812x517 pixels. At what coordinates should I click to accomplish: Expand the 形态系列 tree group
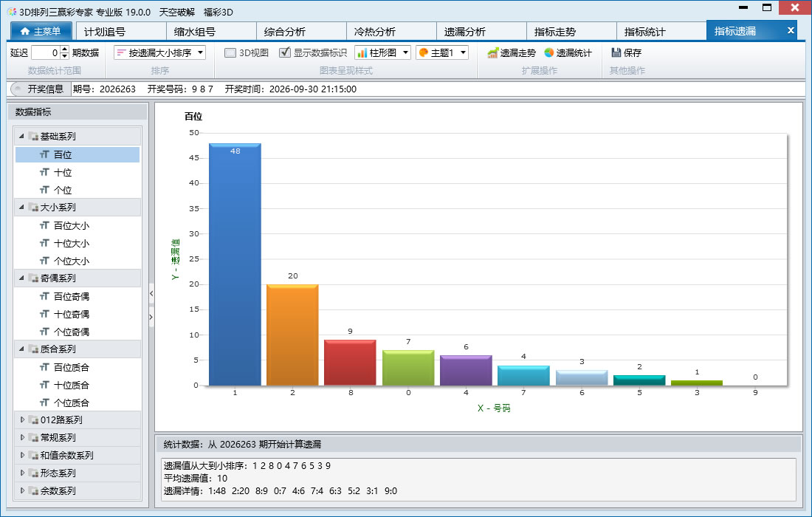[x=21, y=473]
